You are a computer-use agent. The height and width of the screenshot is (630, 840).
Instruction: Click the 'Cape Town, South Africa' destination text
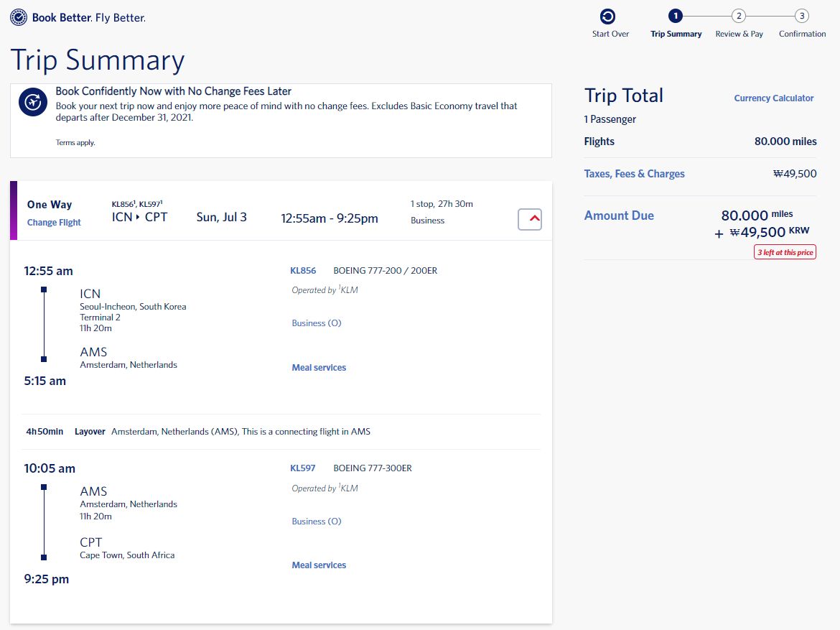tap(128, 555)
